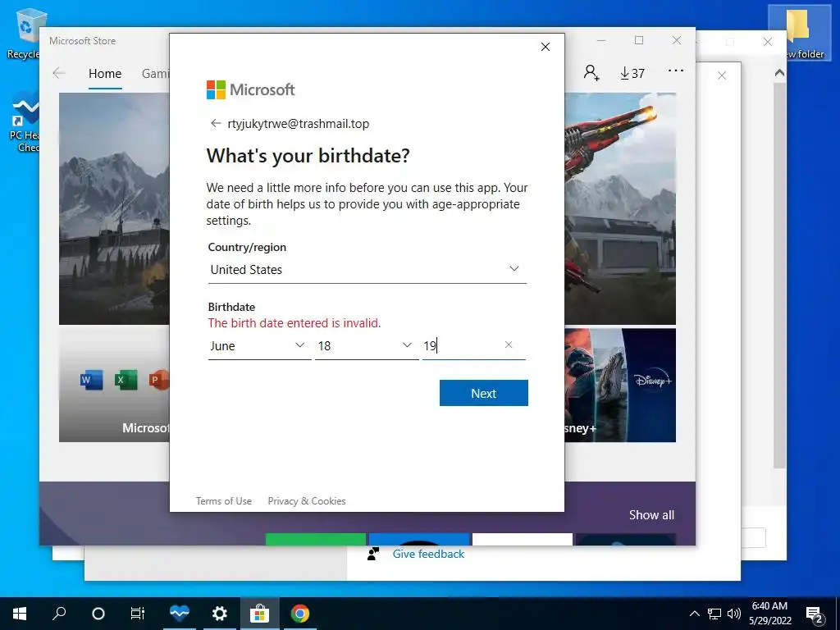Launch Google Chrome from the taskbar
Screen dimensions: 840x630
point(300,614)
